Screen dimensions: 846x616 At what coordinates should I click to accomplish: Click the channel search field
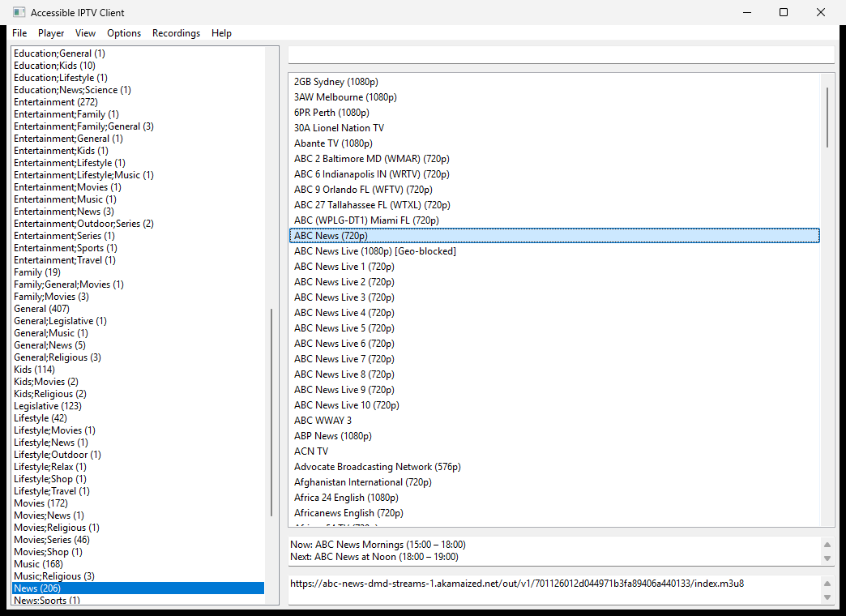click(561, 54)
